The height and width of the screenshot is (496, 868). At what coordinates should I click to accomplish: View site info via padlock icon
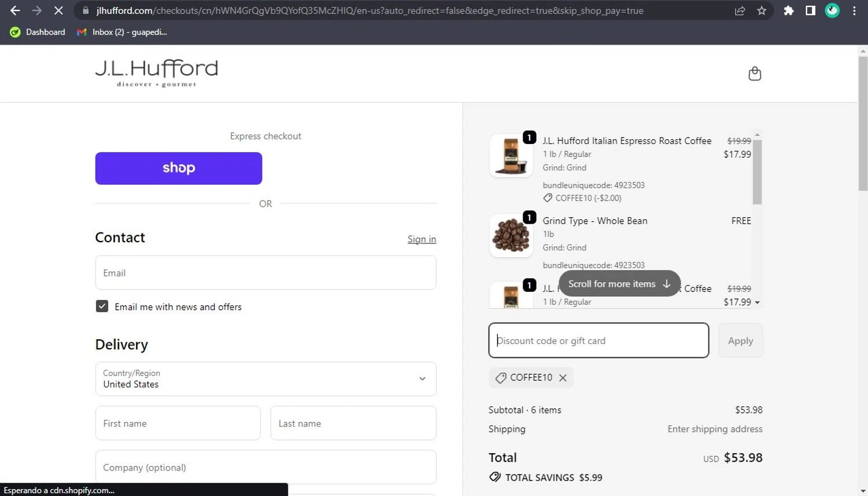[x=86, y=10]
